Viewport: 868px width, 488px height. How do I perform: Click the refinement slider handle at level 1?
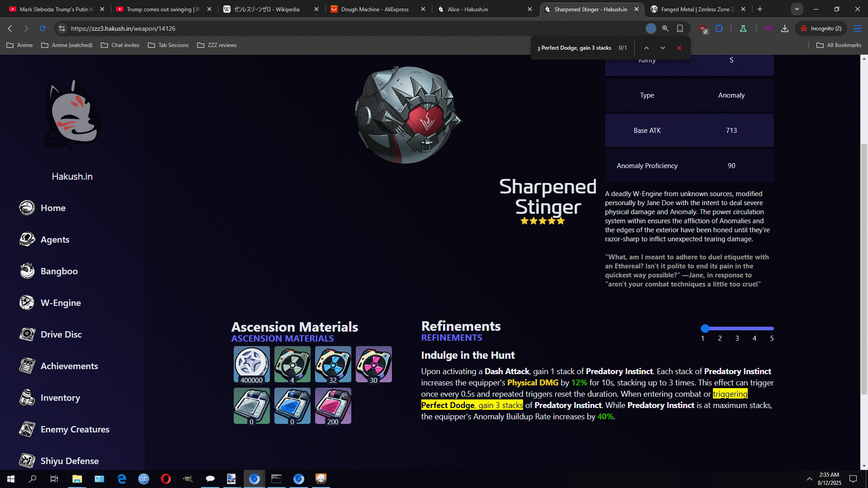(x=705, y=328)
